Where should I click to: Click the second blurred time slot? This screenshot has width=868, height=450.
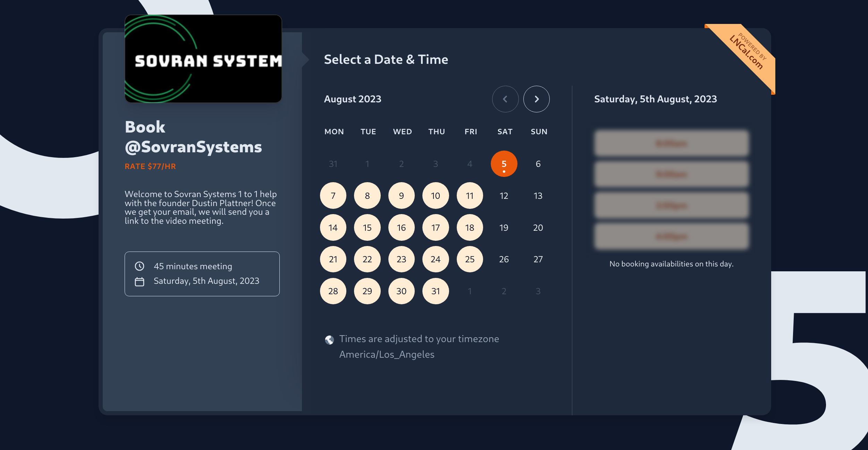672,174
